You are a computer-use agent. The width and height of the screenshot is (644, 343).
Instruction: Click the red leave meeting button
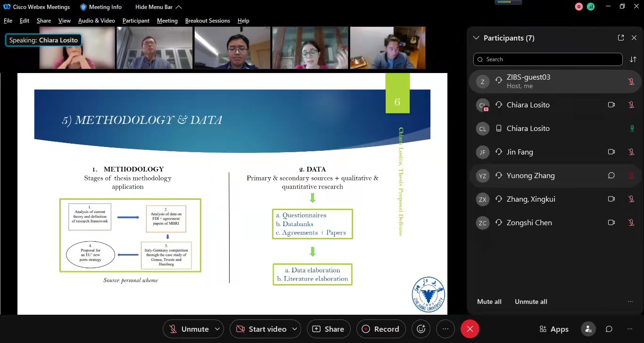click(470, 329)
